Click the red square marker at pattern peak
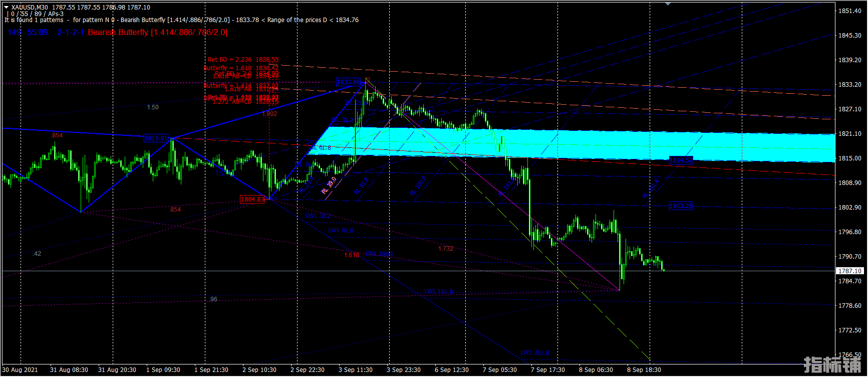The height and width of the screenshot is (377, 868). click(367, 79)
